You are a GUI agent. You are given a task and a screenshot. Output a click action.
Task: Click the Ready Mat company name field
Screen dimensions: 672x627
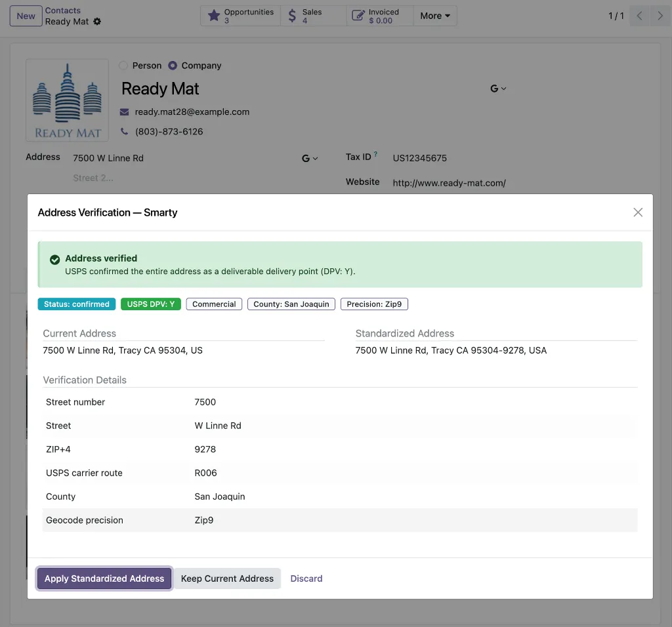[x=160, y=89]
